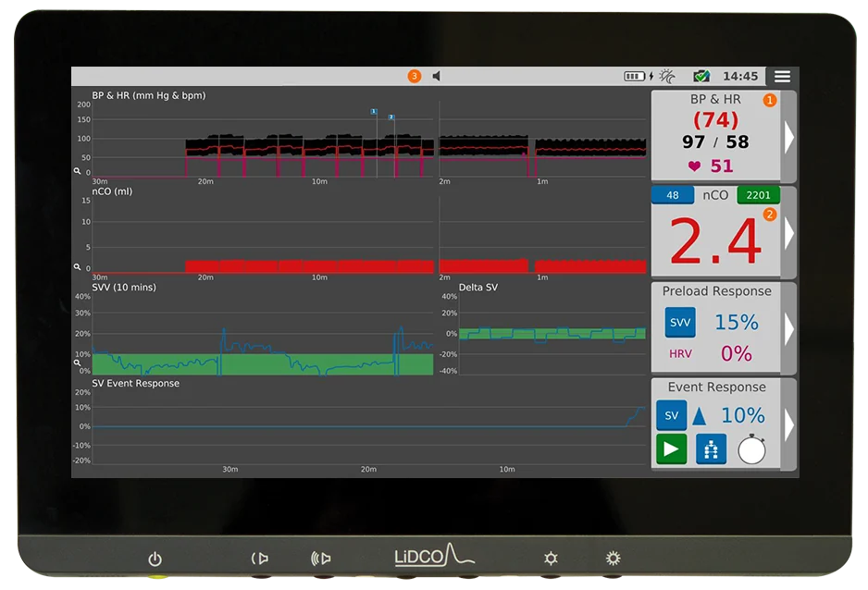868x590 pixels.
Task: Click the charging bolt icon
Action: click(x=651, y=77)
